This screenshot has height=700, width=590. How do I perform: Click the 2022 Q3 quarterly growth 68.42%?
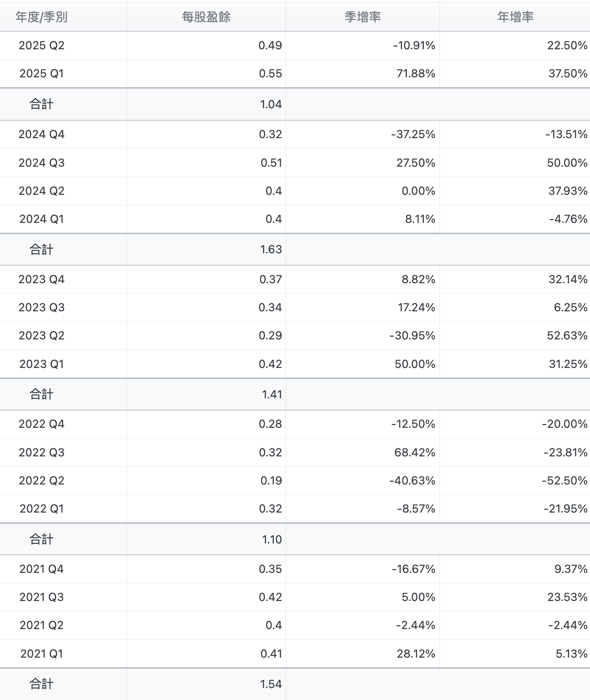(x=415, y=453)
